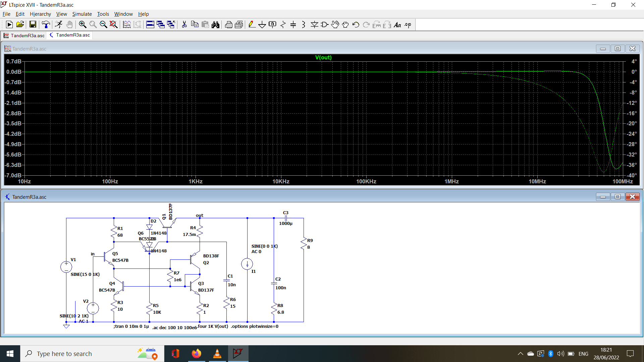Open Firefox from the taskbar
The height and width of the screenshot is (362, 644).
click(197, 354)
